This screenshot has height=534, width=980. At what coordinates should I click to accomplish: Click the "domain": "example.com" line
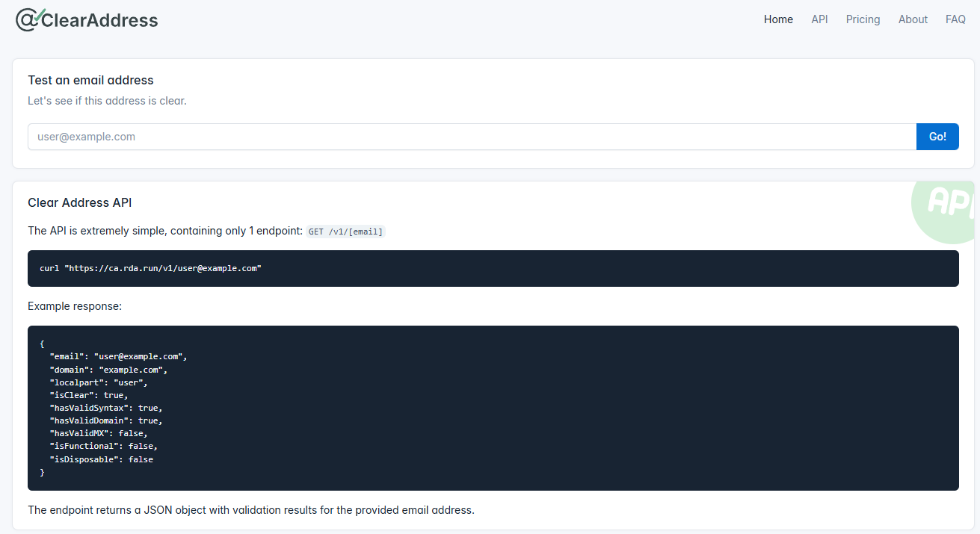(x=108, y=370)
